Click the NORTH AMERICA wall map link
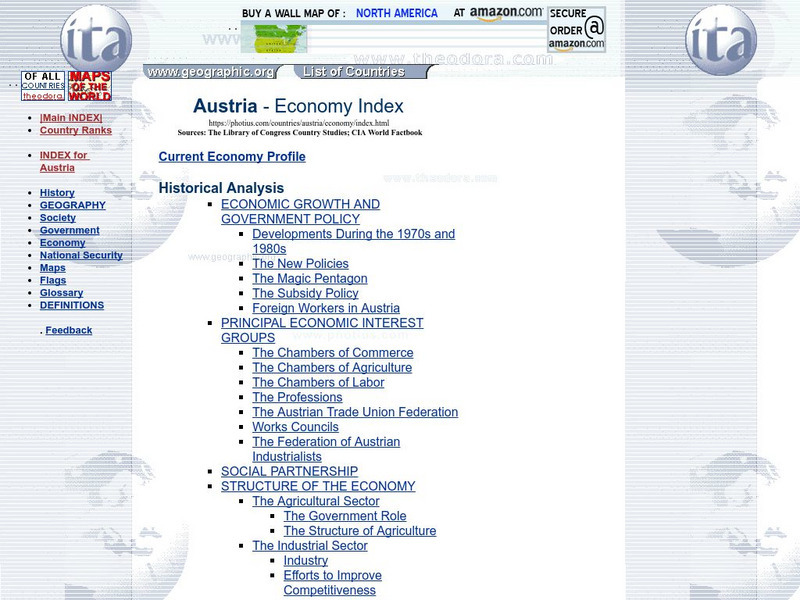 (x=399, y=13)
